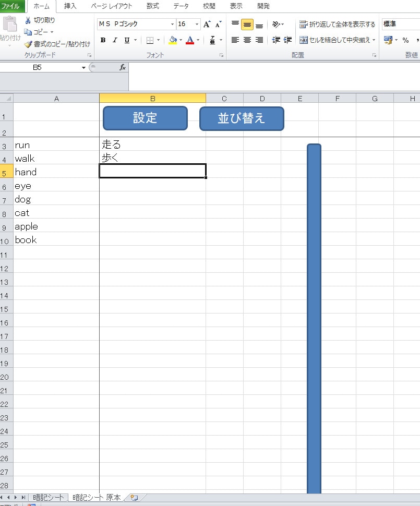Select the column B header
Screen dimensions: 420x506
[x=153, y=98]
